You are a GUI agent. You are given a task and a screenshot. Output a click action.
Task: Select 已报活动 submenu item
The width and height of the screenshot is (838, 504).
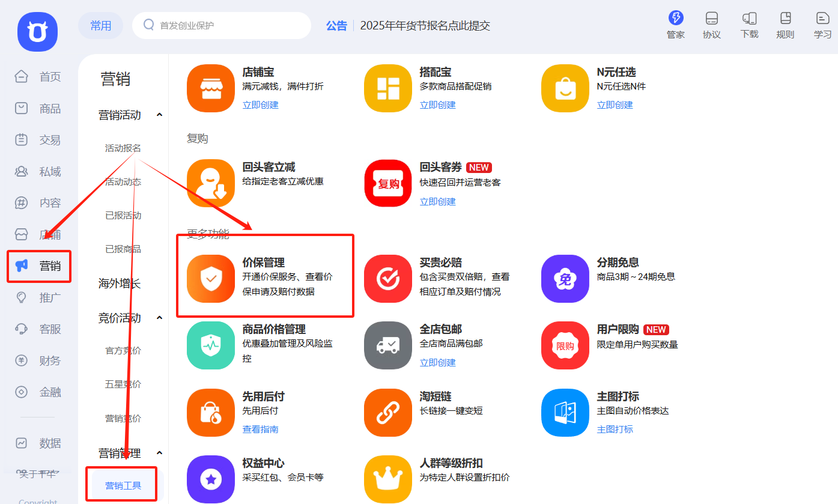click(x=123, y=215)
